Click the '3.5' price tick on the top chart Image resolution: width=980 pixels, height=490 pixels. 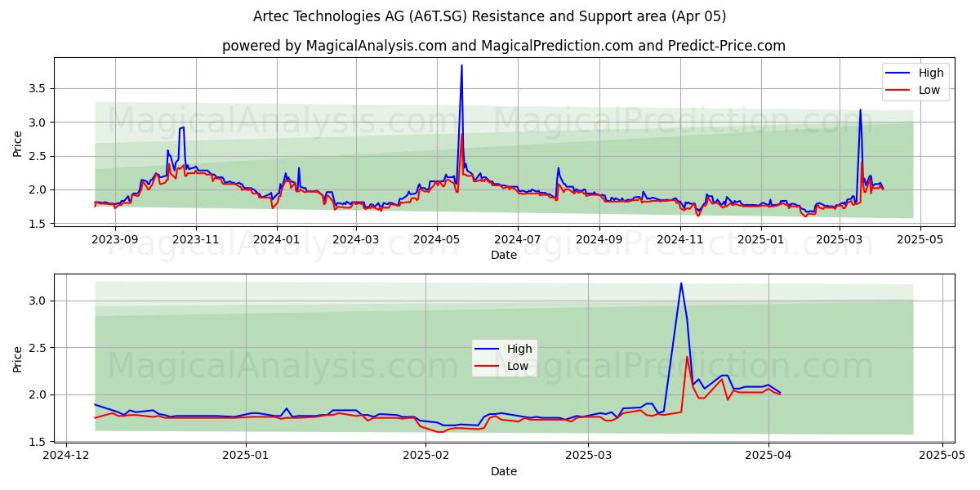[x=39, y=88]
